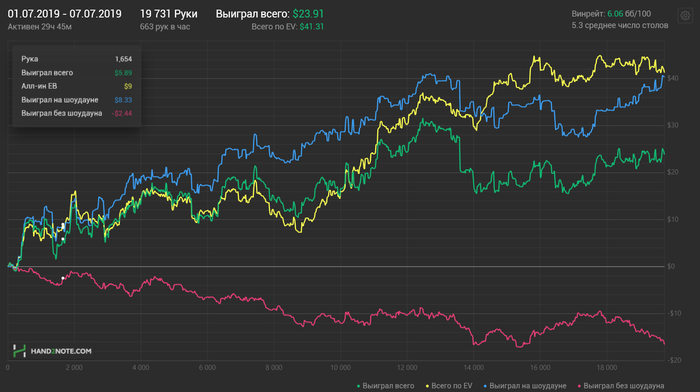
Task: Click tooltip row 'Рука' value 1,654
Action: (x=123, y=59)
